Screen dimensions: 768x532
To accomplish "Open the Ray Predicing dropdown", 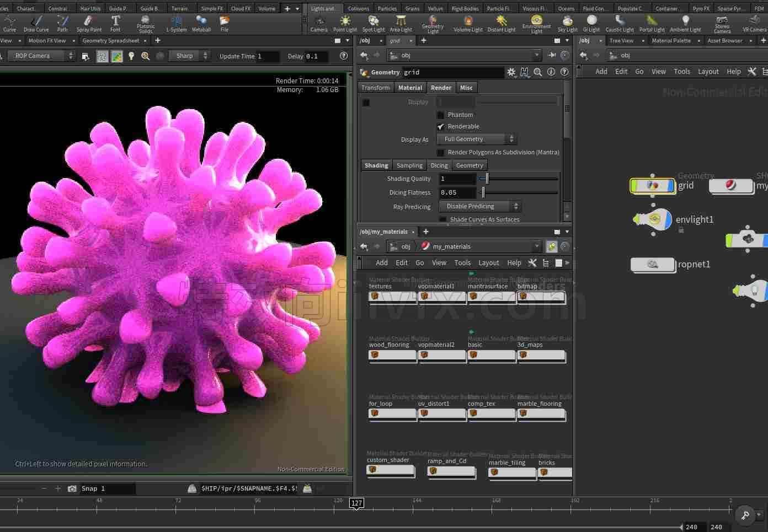I will [480, 206].
